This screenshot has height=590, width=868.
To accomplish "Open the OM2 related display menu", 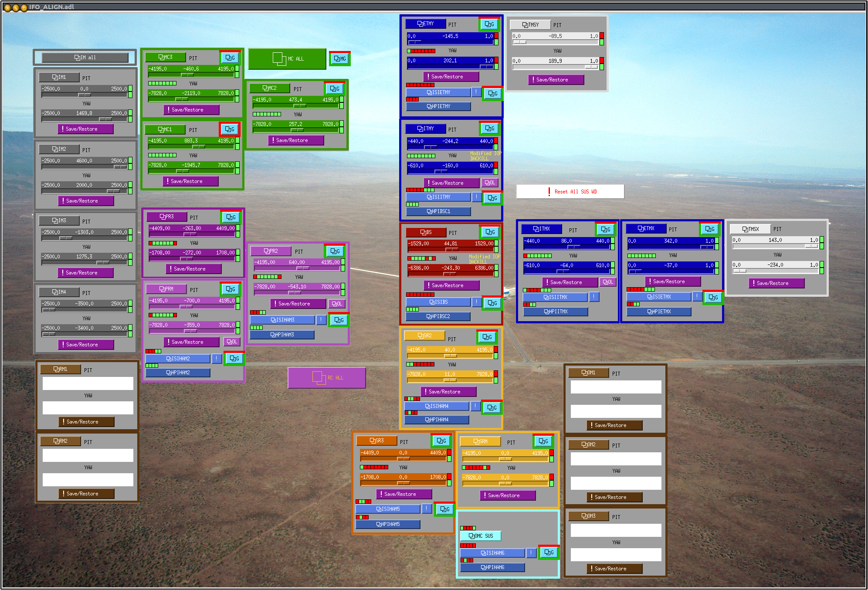I will click(589, 444).
